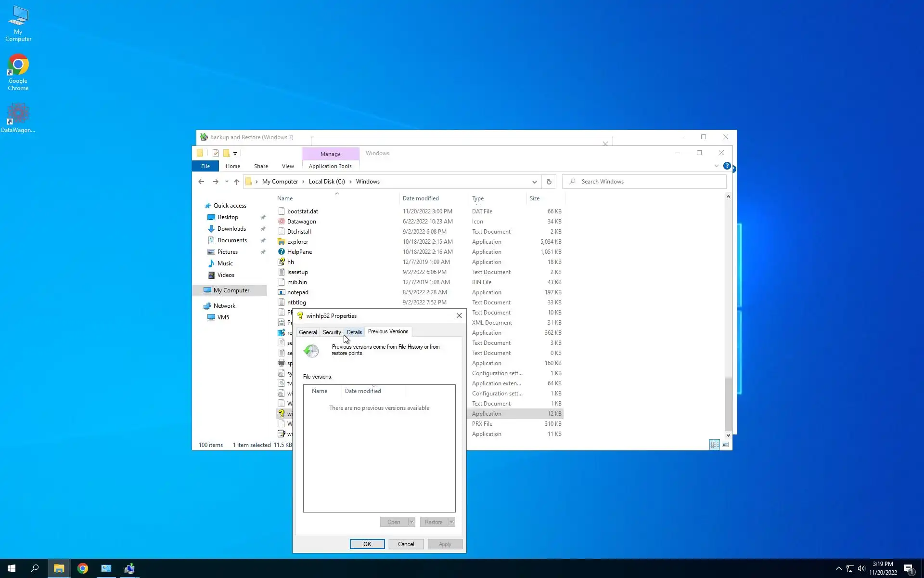
Task: Open Windows taskbar search icon
Action: click(35, 568)
